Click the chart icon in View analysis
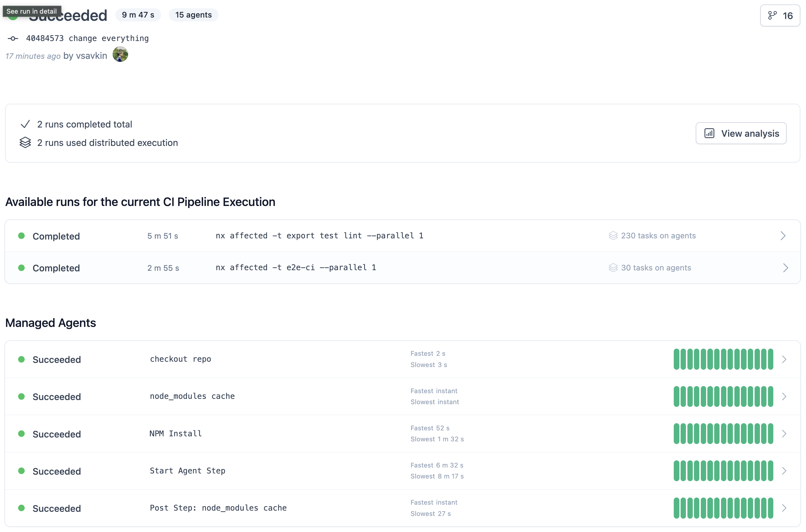This screenshot has width=806, height=532. [709, 133]
